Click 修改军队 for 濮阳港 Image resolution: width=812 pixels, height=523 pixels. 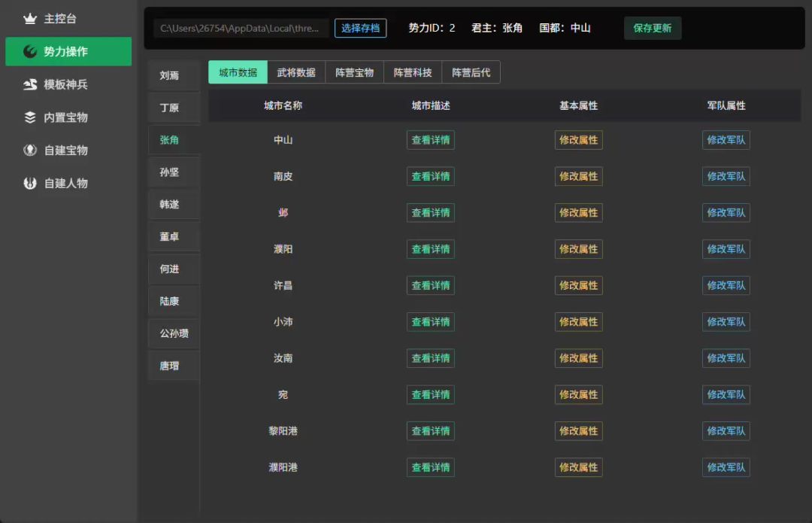click(726, 467)
